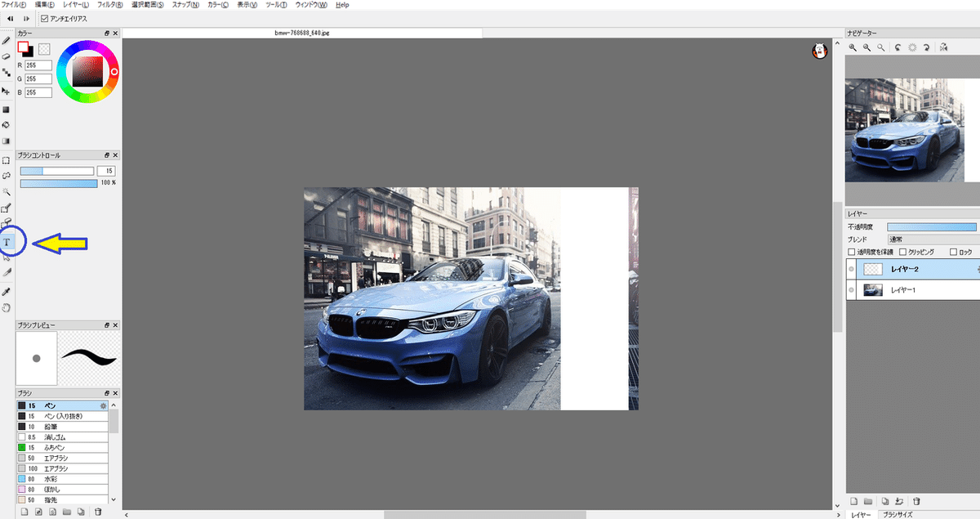The height and width of the screenshot is (519, 980).
Task: Select the Dot tool in the toolbox
Action: 6,73
